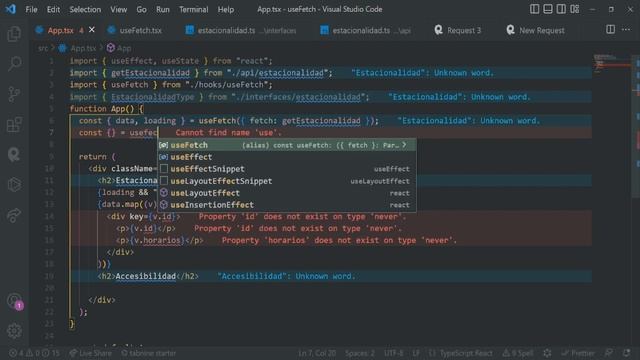
Task: Open the Selection menu
Action: click(x=85, y=9)
